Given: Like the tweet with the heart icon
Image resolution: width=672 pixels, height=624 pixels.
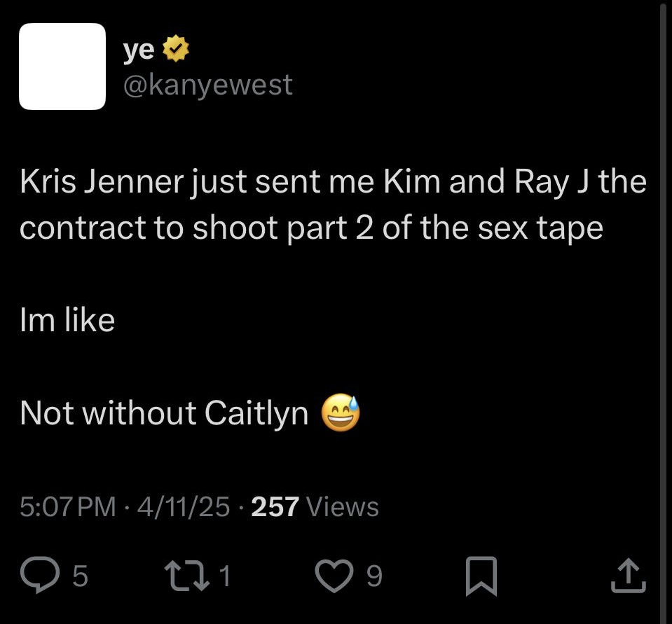Looking at the screenshot, I should click(x=334, y=576).
